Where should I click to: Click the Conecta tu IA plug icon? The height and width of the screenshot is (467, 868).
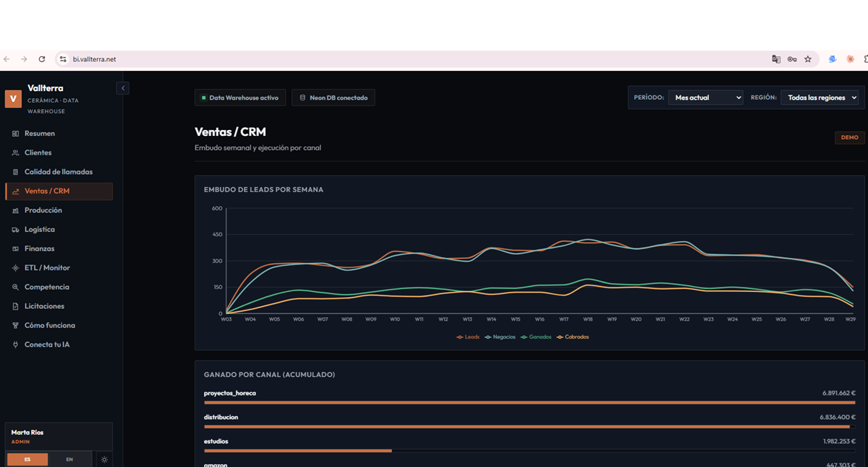pos(16,345)
